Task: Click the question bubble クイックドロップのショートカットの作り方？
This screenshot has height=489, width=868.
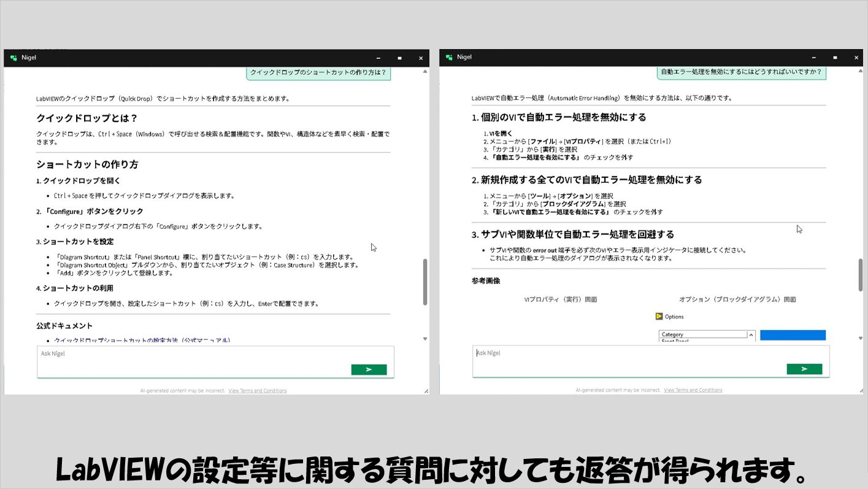Action: point(319,72)
